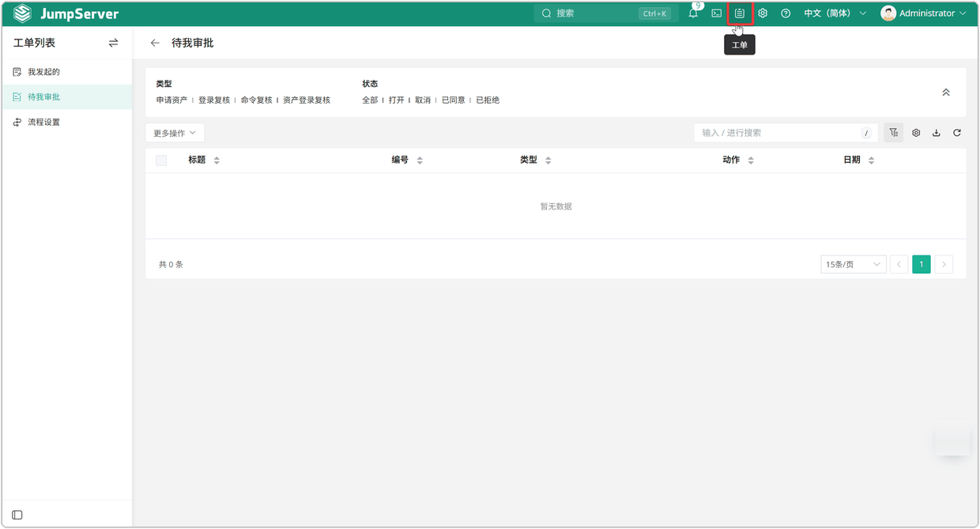Open the filter options icon

(x=893, y=133)
